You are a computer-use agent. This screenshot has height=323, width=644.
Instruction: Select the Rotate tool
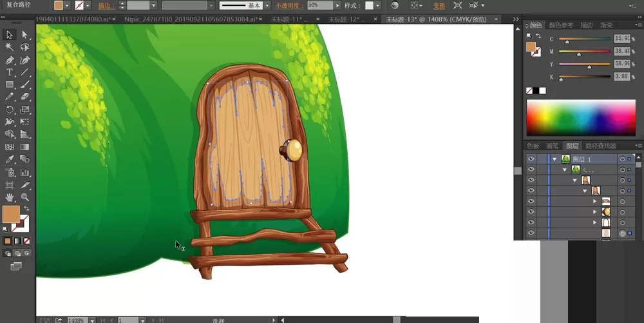pos(10,110)
